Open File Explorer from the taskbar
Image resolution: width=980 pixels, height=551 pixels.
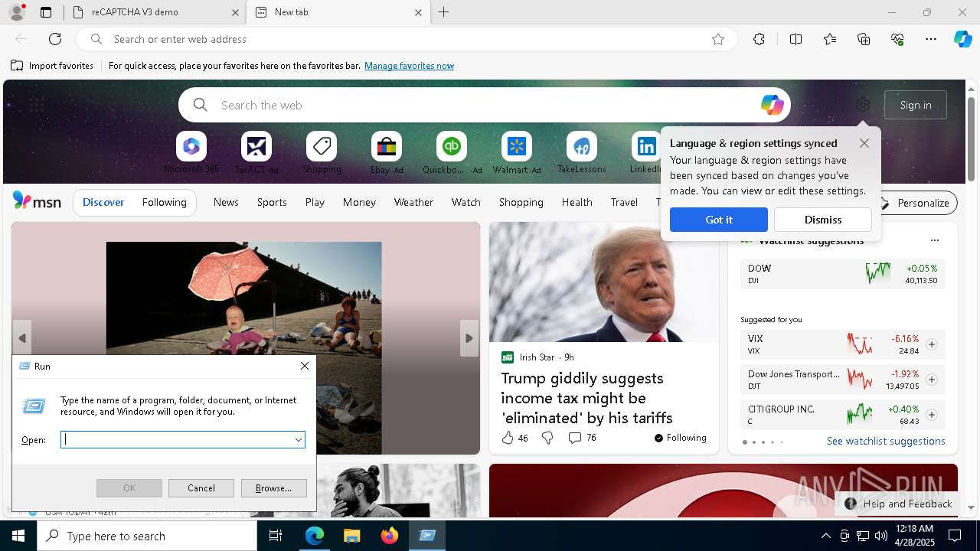(x=351, y=536)
